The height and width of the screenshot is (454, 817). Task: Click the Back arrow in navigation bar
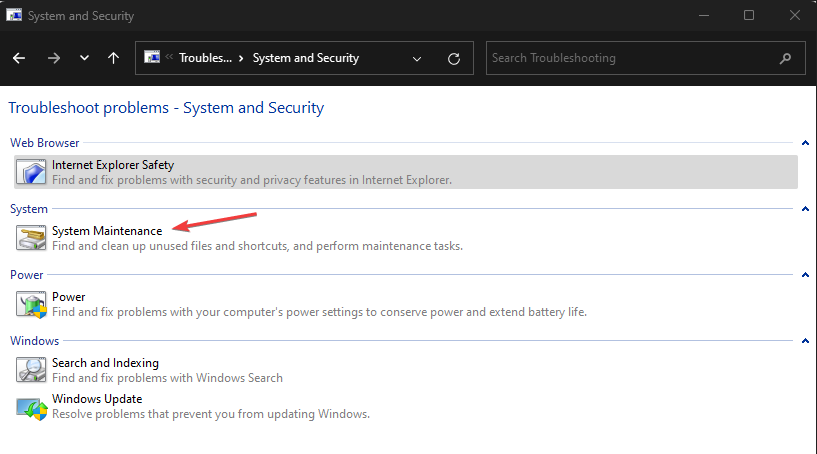point(19,58)
